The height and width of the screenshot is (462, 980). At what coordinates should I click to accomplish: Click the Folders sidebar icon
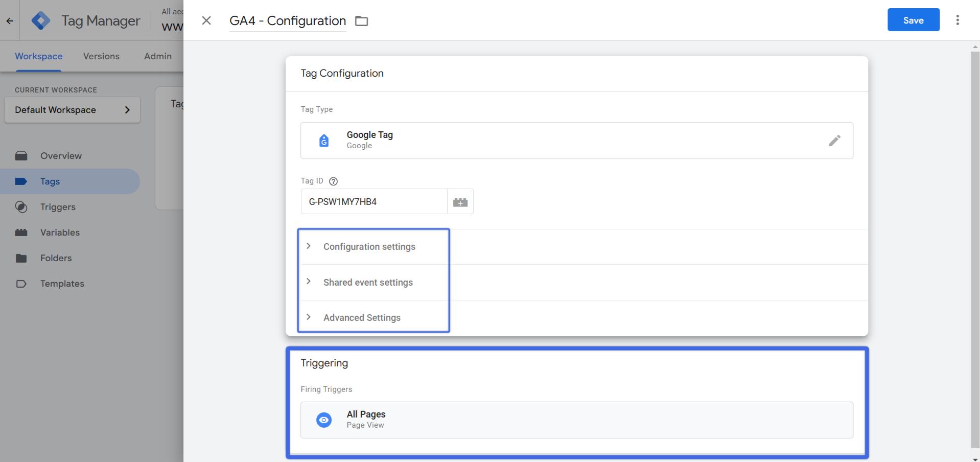pyautogui.click(x=21, y=258)
